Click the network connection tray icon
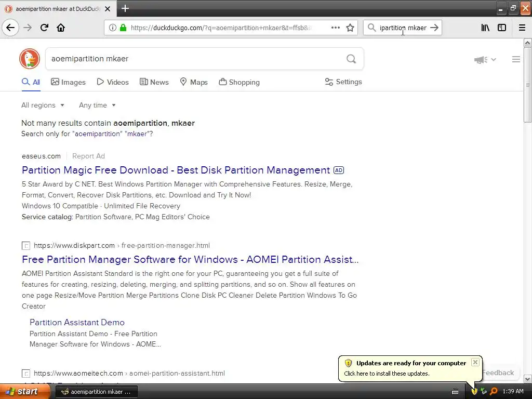The height and width of the screenshot is (399, 532). tap(484, 392)
